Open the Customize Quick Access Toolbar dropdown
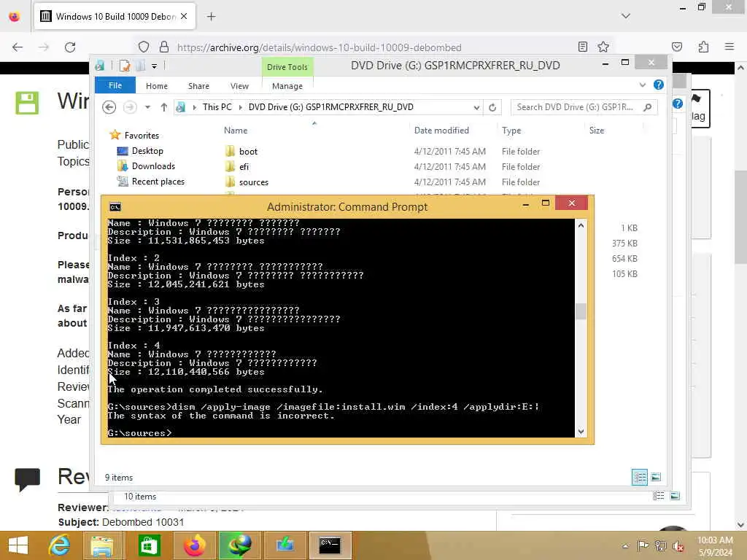 (x=155, y=66)
